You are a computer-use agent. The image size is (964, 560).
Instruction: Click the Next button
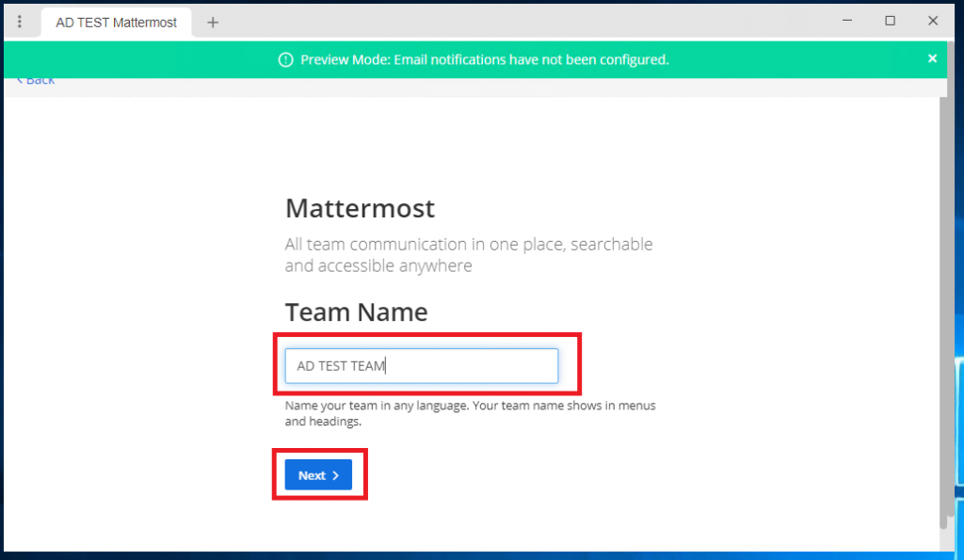[318, 474]
